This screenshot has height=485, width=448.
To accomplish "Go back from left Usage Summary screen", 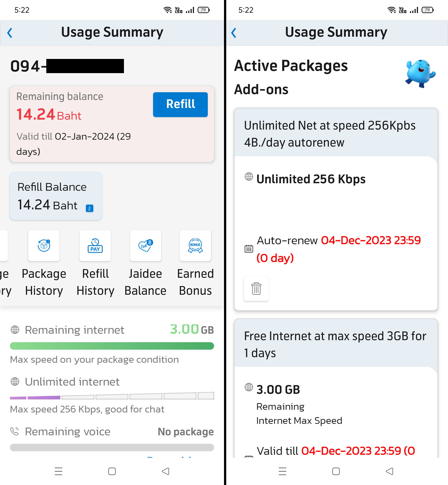I will 10,33.
